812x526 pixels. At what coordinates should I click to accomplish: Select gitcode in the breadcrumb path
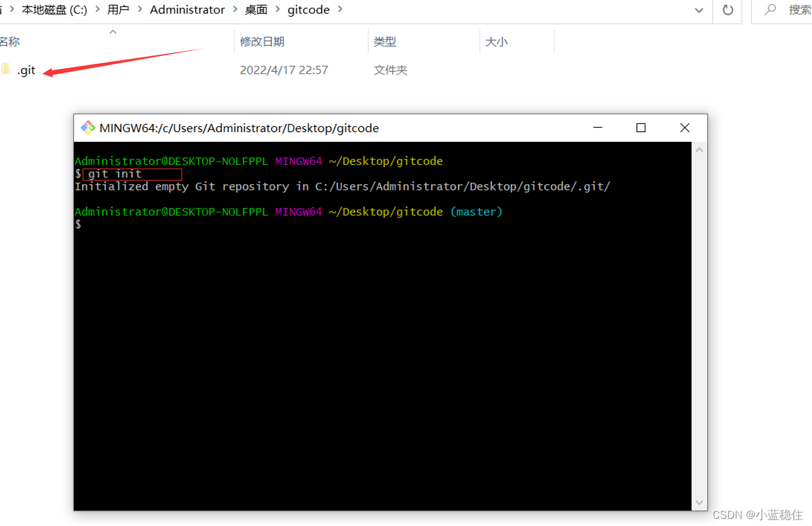(x=308, y=10)
